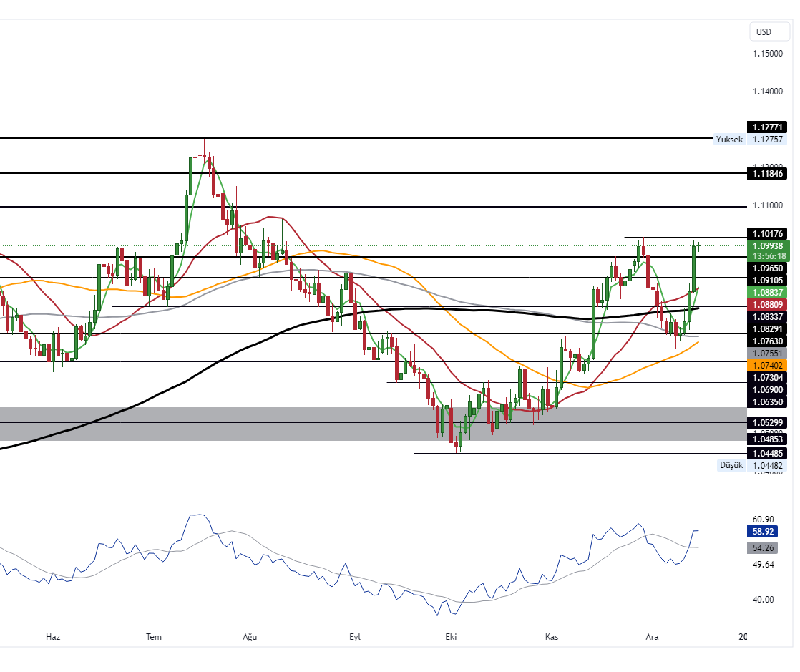Click the 1.11846 horizontal line label

coord(767,173)
